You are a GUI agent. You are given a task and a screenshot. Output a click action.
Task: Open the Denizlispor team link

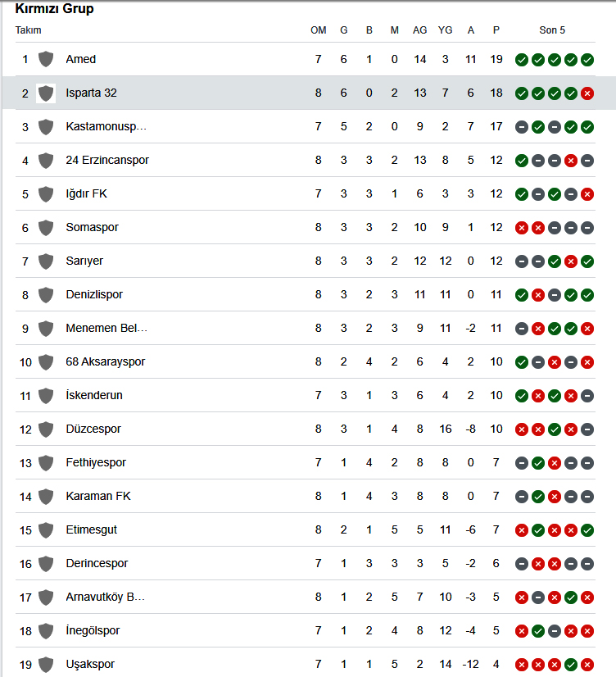tap(94, 294)
